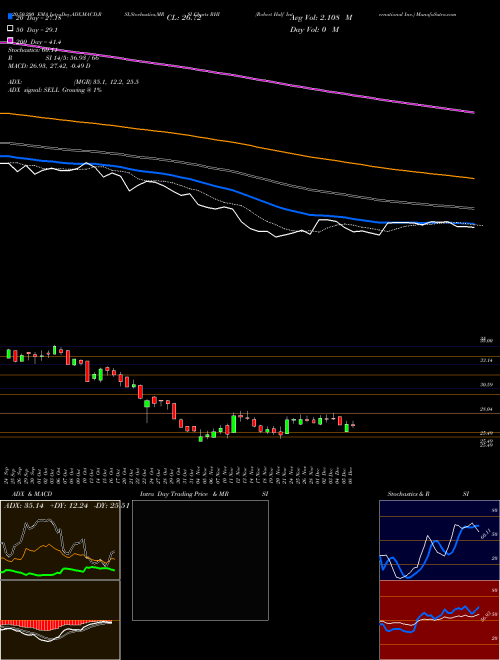Viewport: 500px width, 660px height.
Task: Select the '20 Day = 27.18' legend text
Action: coord(38,18)
